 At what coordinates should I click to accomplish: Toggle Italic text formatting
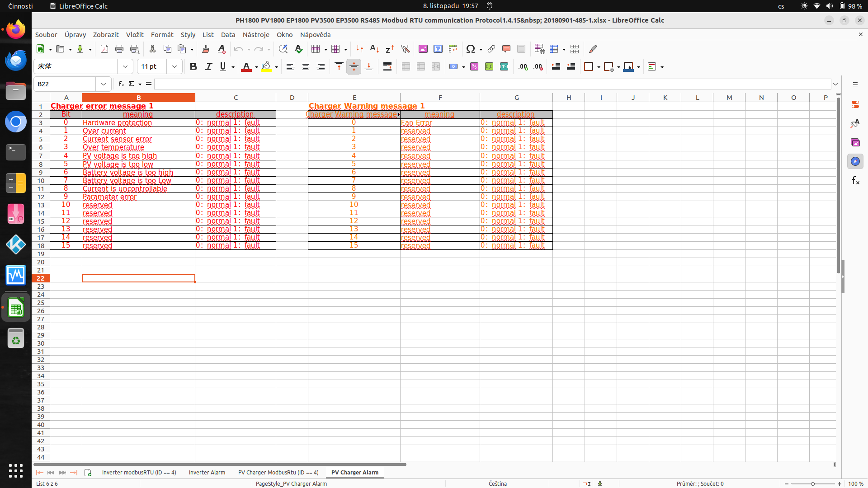(x=208, y=67)
